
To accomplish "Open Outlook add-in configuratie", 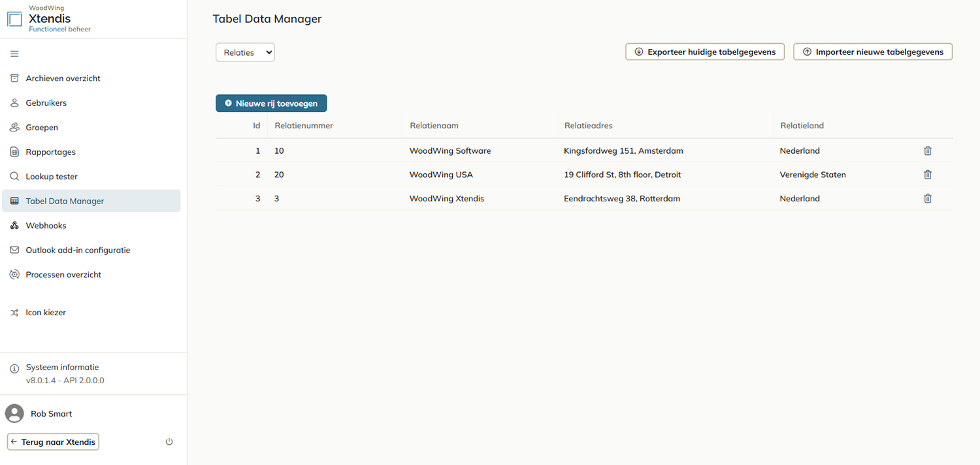I will [x=91, y=250].
